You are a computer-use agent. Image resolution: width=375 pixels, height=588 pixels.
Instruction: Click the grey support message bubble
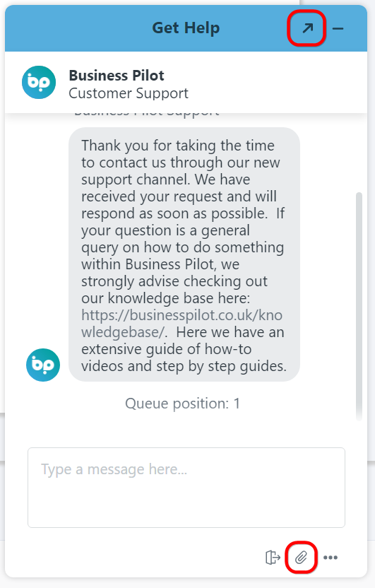coord(184,254)
